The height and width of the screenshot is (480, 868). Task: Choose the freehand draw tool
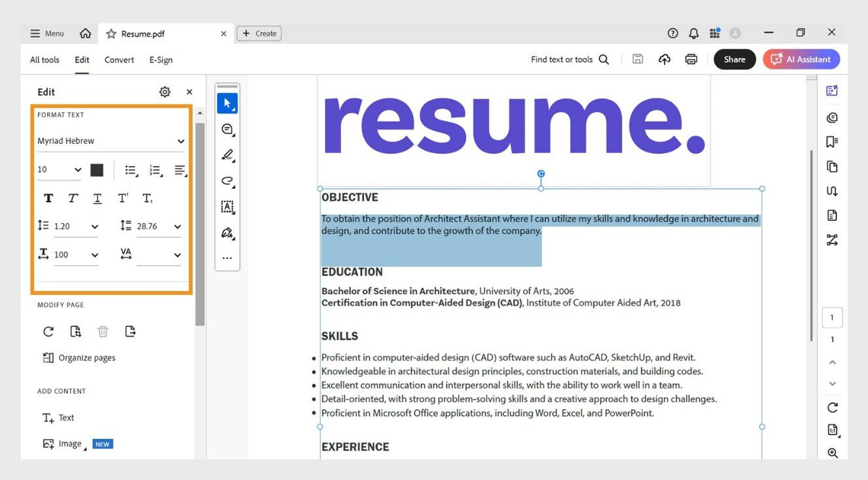click(x=227, y=181)
